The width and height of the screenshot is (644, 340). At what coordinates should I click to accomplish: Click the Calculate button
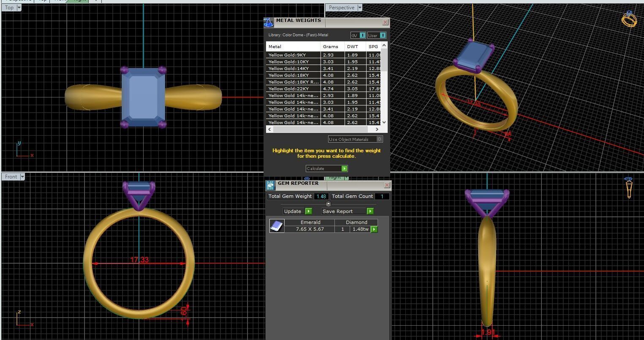(x=326, y=168)
